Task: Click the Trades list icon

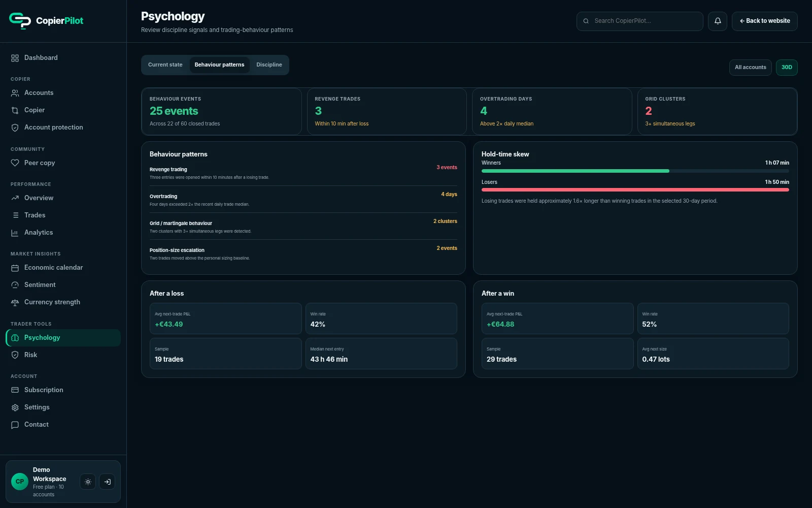Action: (x=15, y=215)
